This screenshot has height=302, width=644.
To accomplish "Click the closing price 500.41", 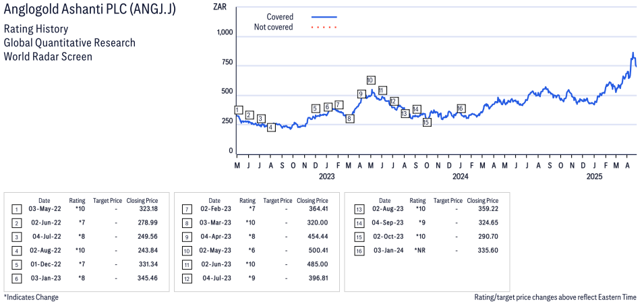I will (319, 250).
